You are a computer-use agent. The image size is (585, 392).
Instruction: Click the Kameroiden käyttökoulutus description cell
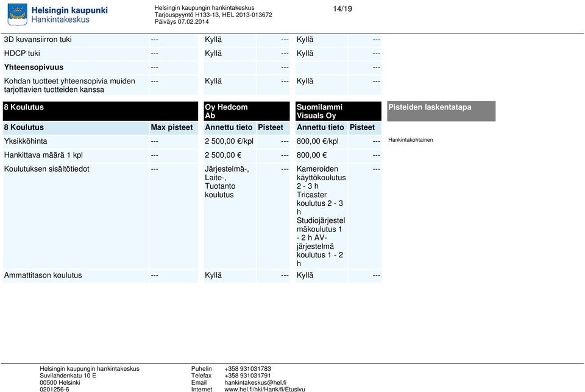click(321, 216)
